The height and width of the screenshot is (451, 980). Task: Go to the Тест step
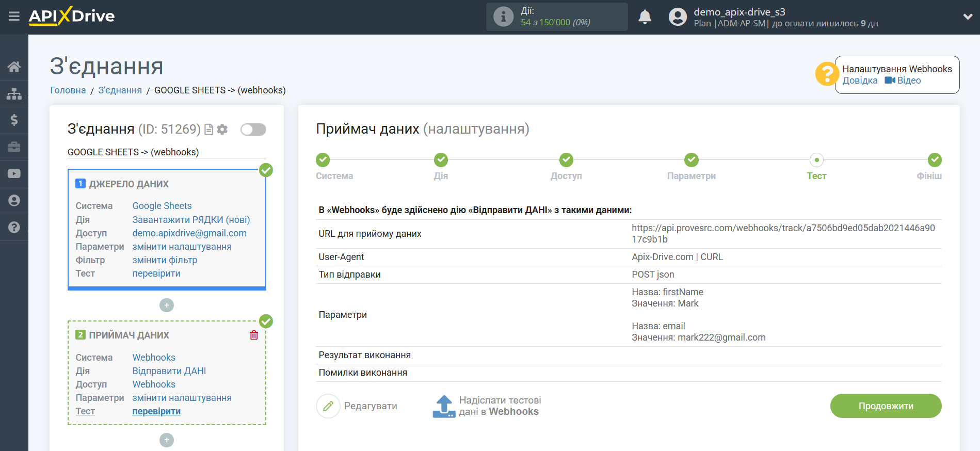point(816,160)
